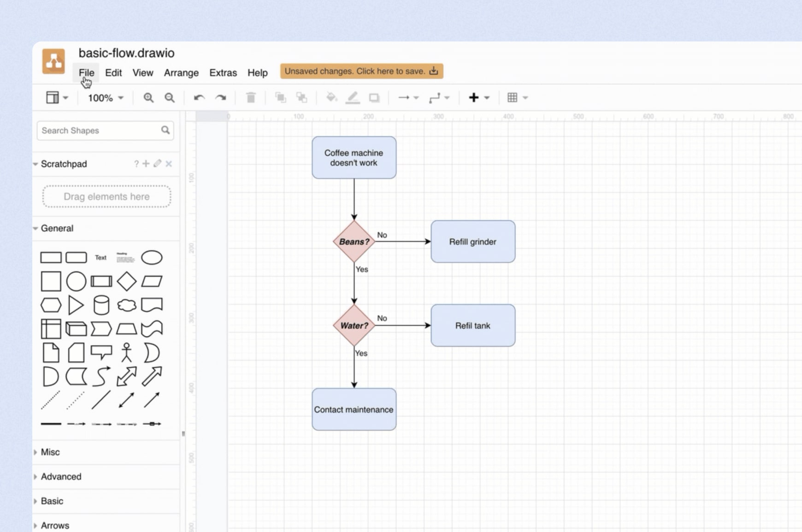Select the diamond shape in General
The width and height of the screenshot is (802, 532).
(x=126, y=281)
